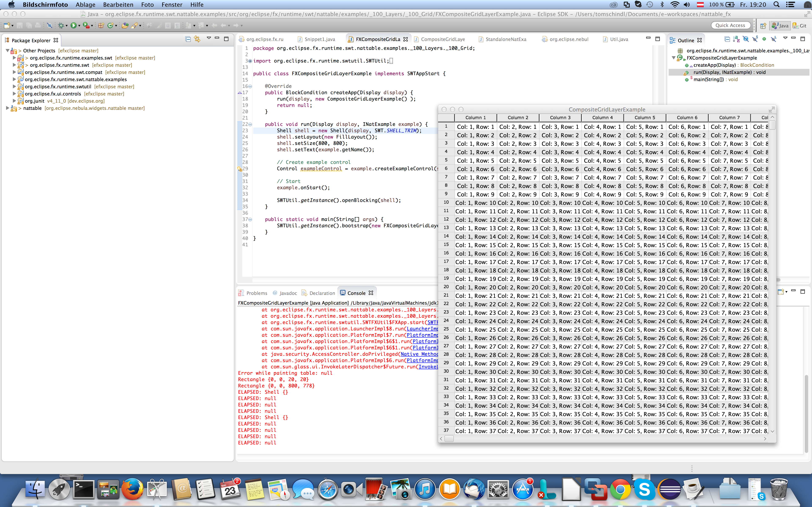Screen dimensions: 812x507
Task: Click the New Java Class icon
Action: point(110,26)
